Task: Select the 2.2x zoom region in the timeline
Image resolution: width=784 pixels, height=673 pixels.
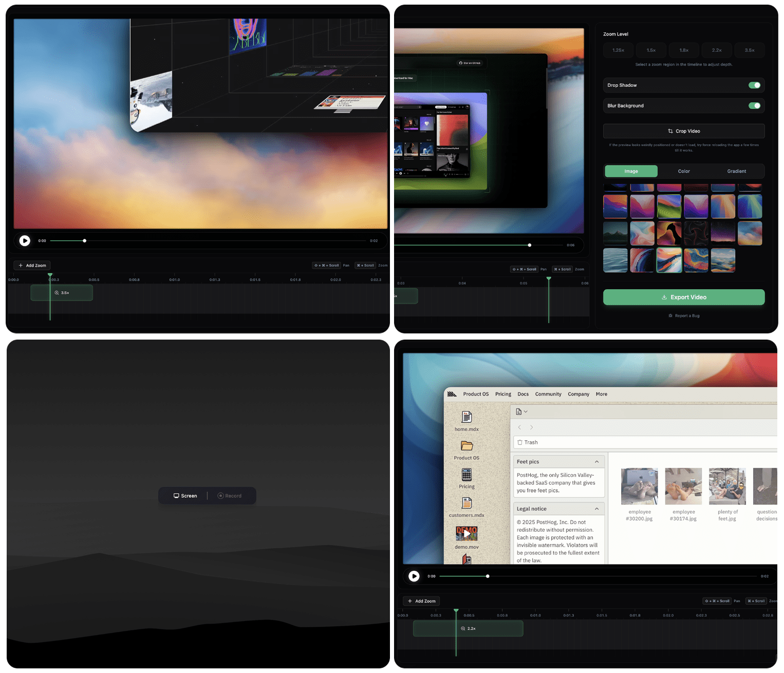Action: [468, 628]
